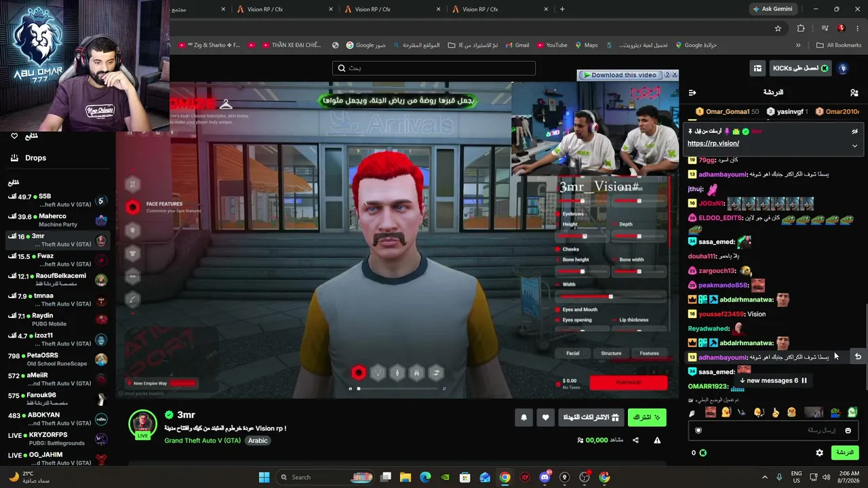Open the Gmail bookmark
The width and height of the screenshot is (868, 488).
[517, 45]
